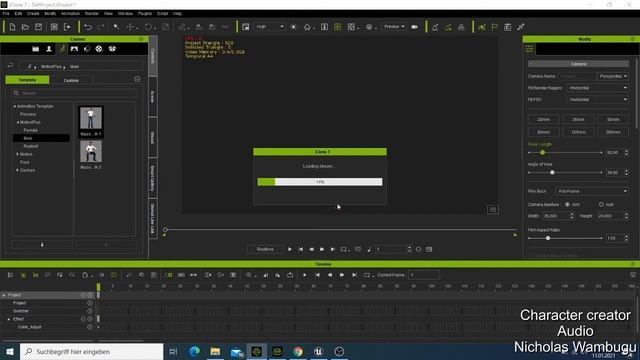This screenshot has height=360, width=640.
Task: Open the Animation menu
Action: (71, 13)
